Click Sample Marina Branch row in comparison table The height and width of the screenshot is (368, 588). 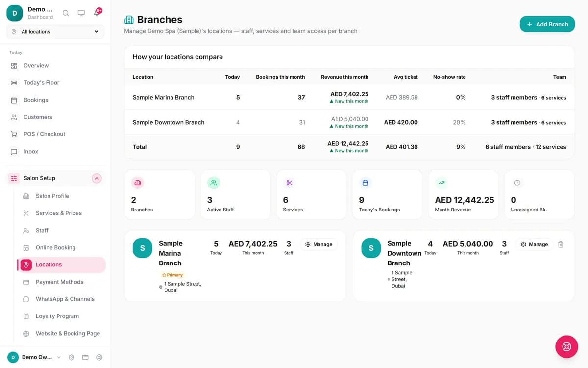click(349, 97)
